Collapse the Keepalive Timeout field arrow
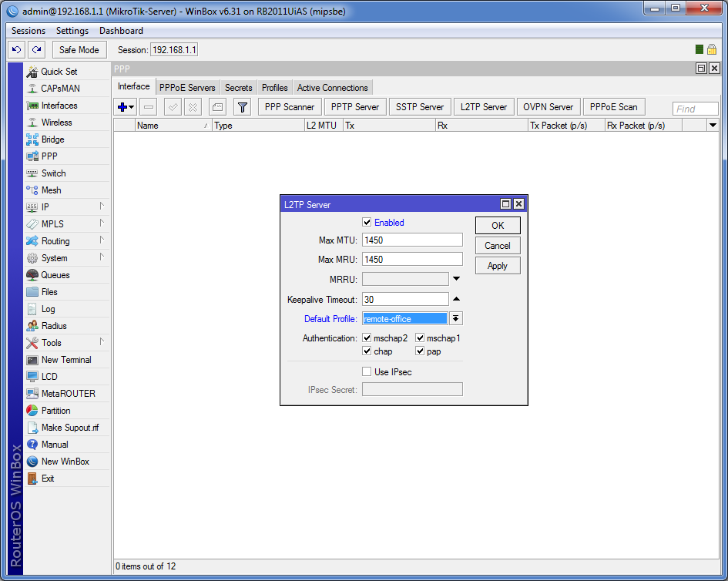The image size is (728, 581). tap(456, 299)
